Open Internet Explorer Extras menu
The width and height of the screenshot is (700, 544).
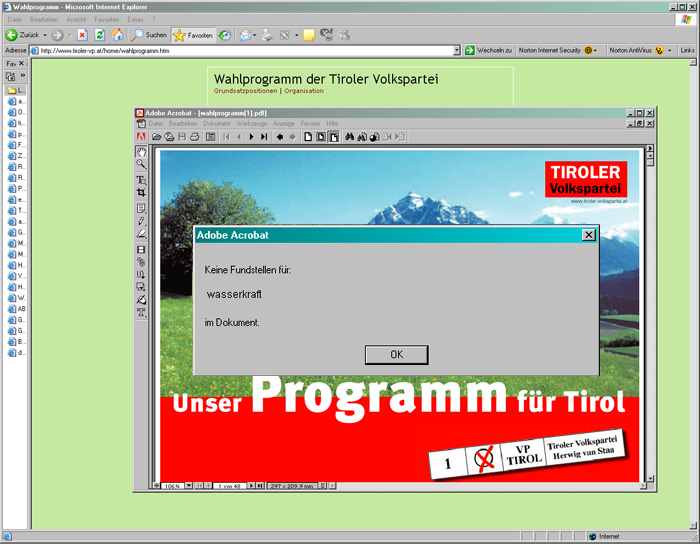135,20
